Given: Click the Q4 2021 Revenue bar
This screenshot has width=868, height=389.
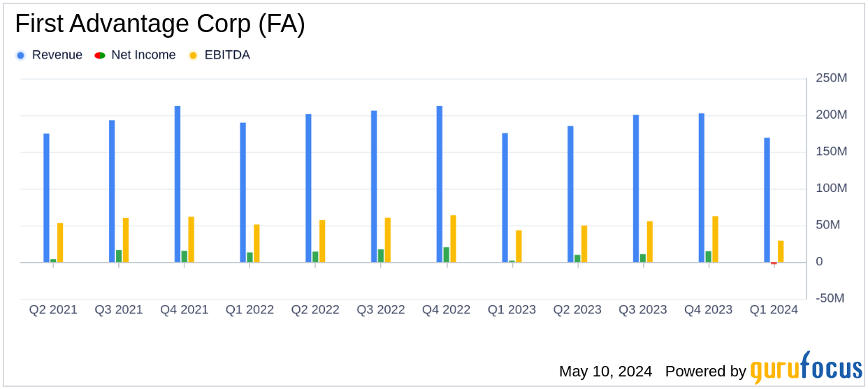Looking at the screenshot, I should click(178, 184).
